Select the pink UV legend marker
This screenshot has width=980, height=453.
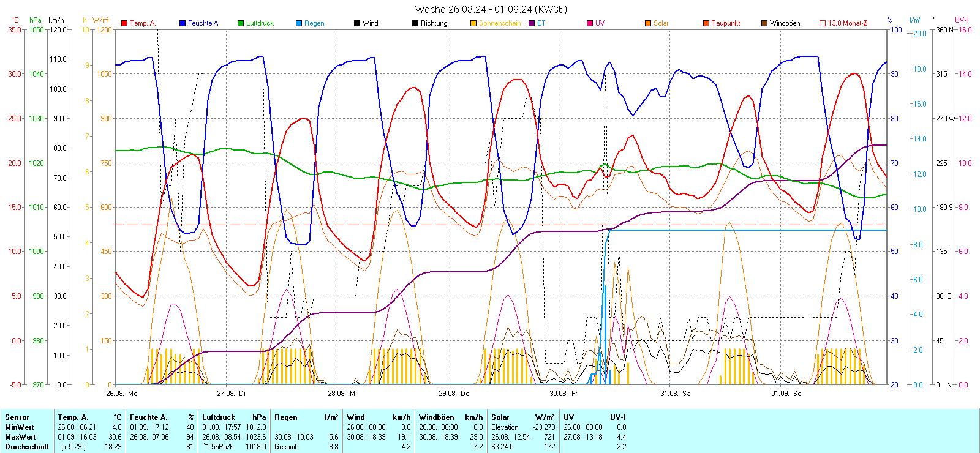590,23
